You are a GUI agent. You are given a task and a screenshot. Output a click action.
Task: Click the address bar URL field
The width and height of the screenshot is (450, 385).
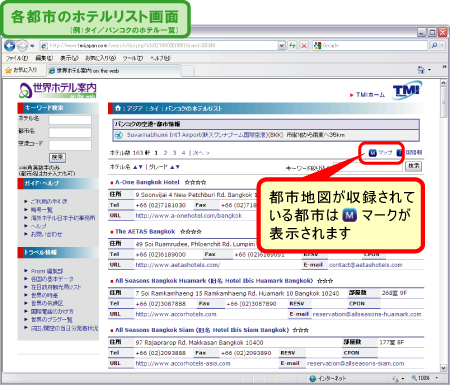(x=163, y=45)
